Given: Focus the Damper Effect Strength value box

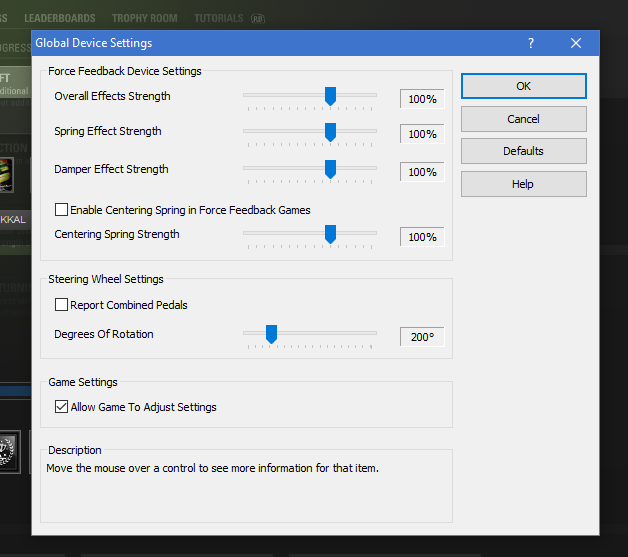Looking at the screenshot, I should click(422, 172).
